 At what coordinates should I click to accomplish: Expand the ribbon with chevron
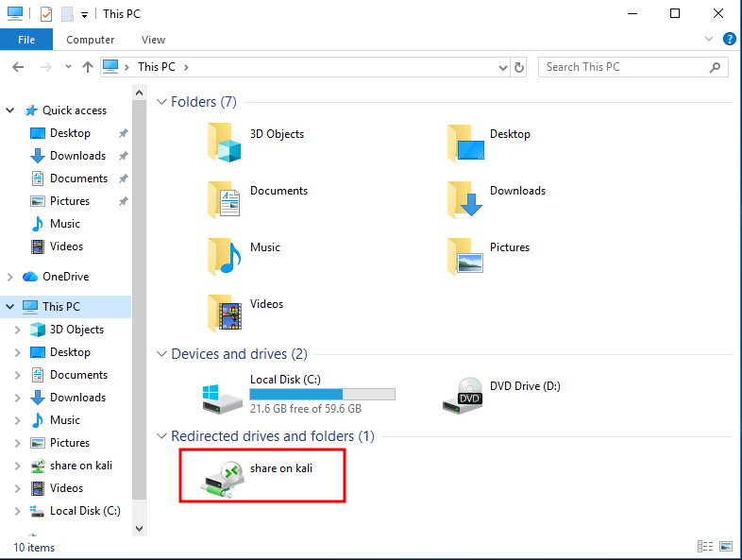(x=708, y=39)
